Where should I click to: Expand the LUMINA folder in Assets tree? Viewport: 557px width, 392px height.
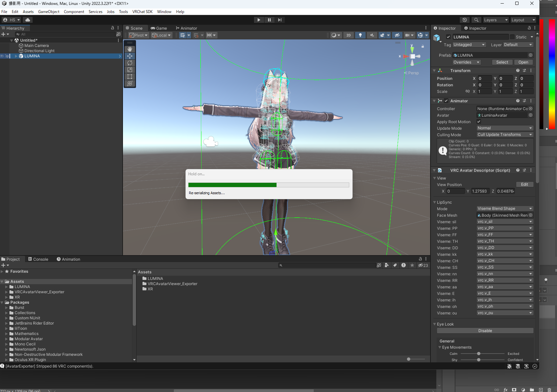tap(6, 287)
